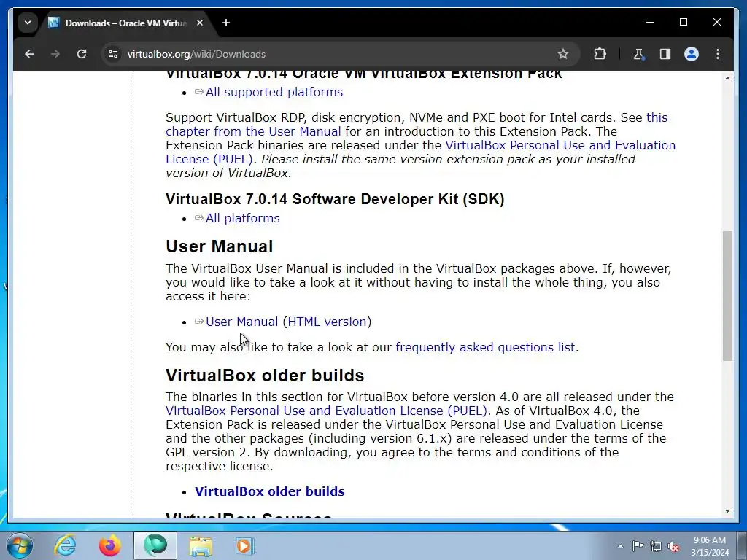This screenshot has width=747, height=560.
Task: Launch Firefox from the taskbar
Action: pos(110,545)
